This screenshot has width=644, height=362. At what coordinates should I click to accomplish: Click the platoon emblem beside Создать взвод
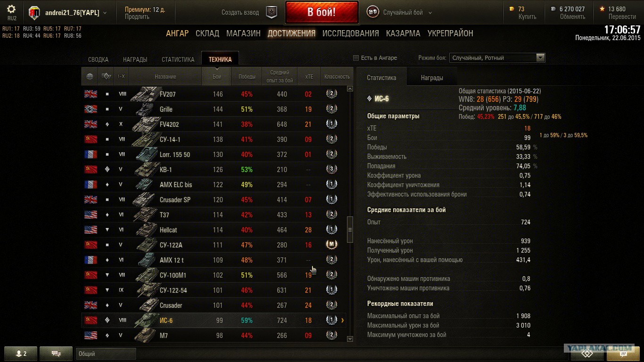(272, 12)
